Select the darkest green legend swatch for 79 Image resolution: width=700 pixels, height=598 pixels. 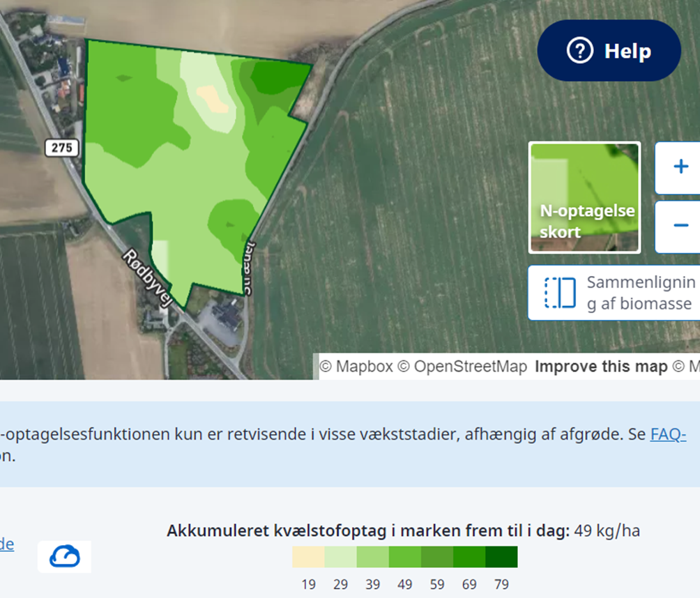click(x=501, y=557)
